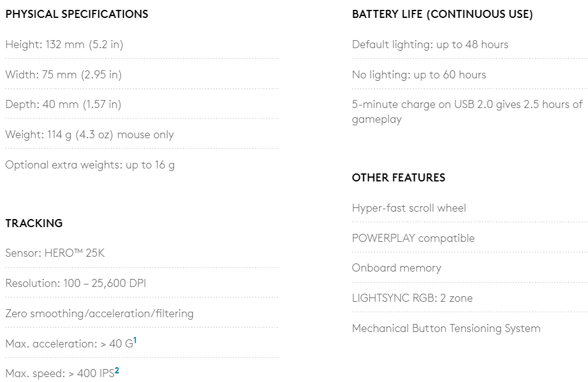Click the OTHER FEATURES heading
Image resolution: width=588 pixels, height=382 pixels.
398,178
